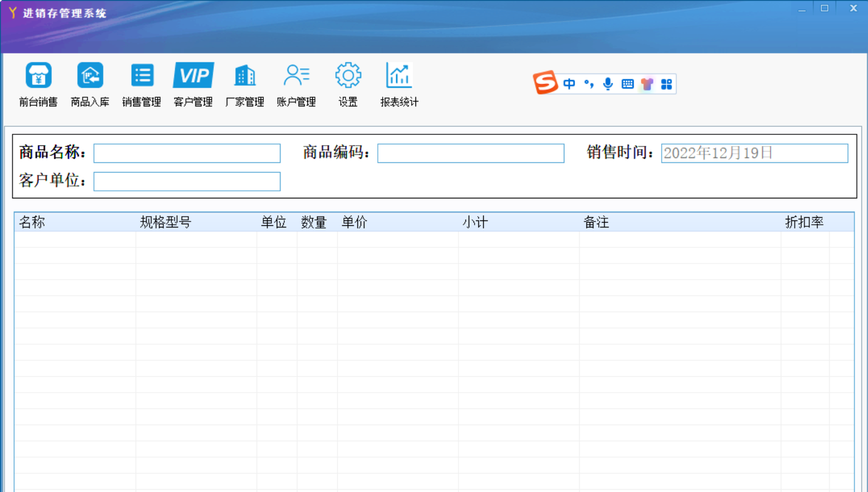Image resolution: width=868 pixels, height=492 pixels.
Task: Open the 销售时间 date picker
Action: (x=754, y=153)
